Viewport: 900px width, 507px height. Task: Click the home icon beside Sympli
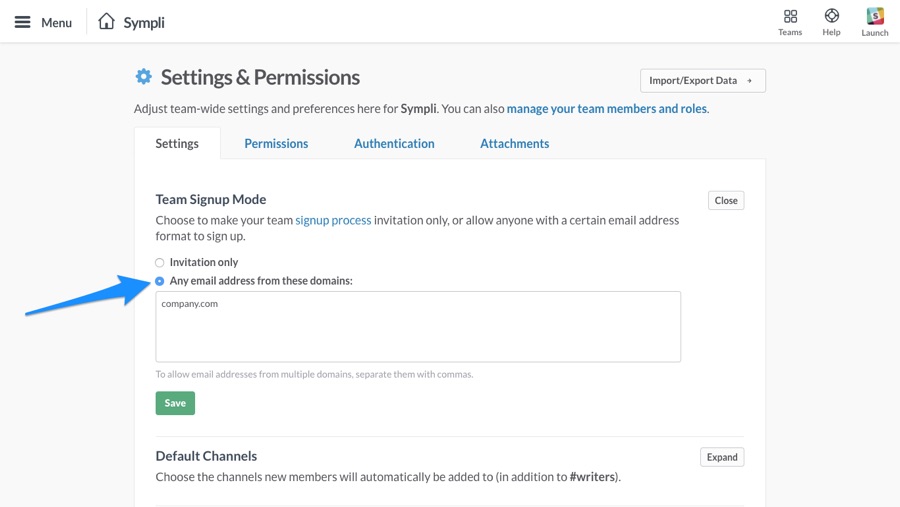point(106,21)
